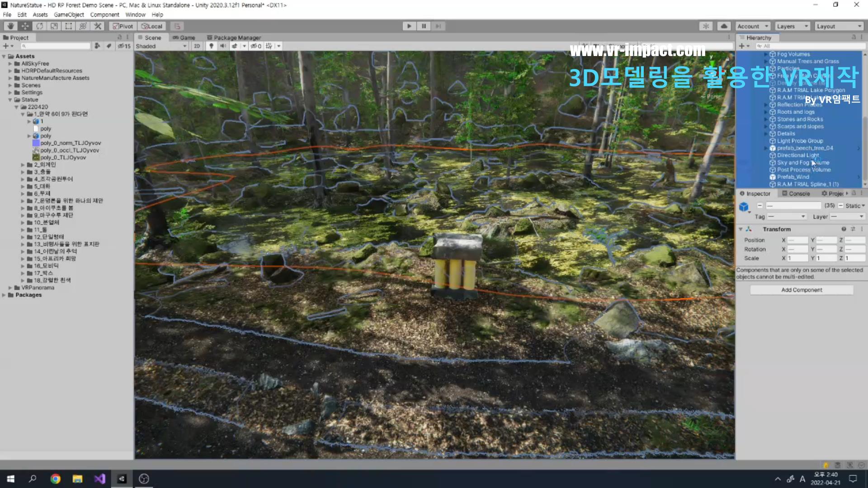Select the Scale tool
The image size is (868, 488).
coord(54,26)
